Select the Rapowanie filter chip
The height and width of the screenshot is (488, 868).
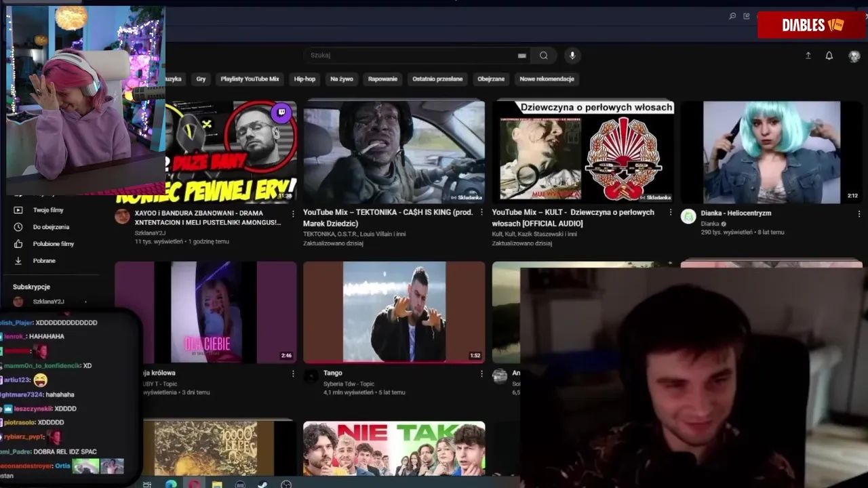point(382,79)
